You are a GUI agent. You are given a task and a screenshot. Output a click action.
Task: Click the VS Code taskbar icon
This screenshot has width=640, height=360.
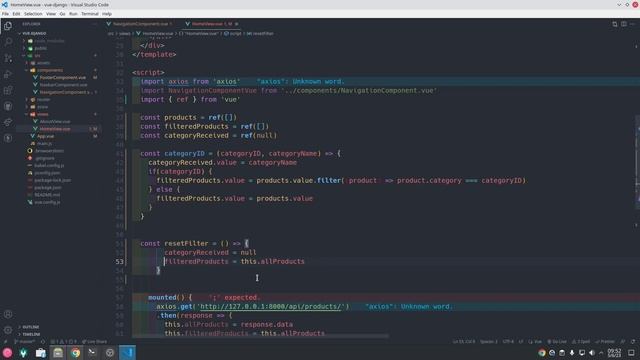(x=127, y=353)
